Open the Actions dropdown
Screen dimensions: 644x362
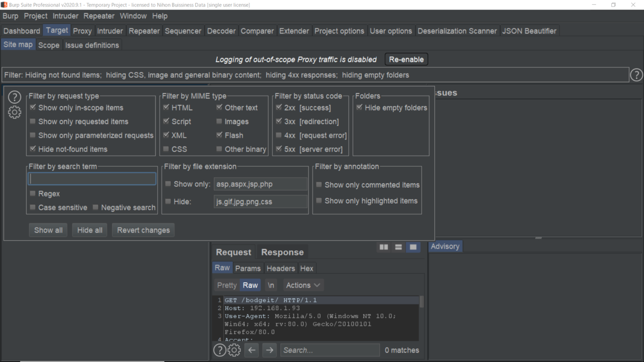pyautogui.click(x=303, y=285)
